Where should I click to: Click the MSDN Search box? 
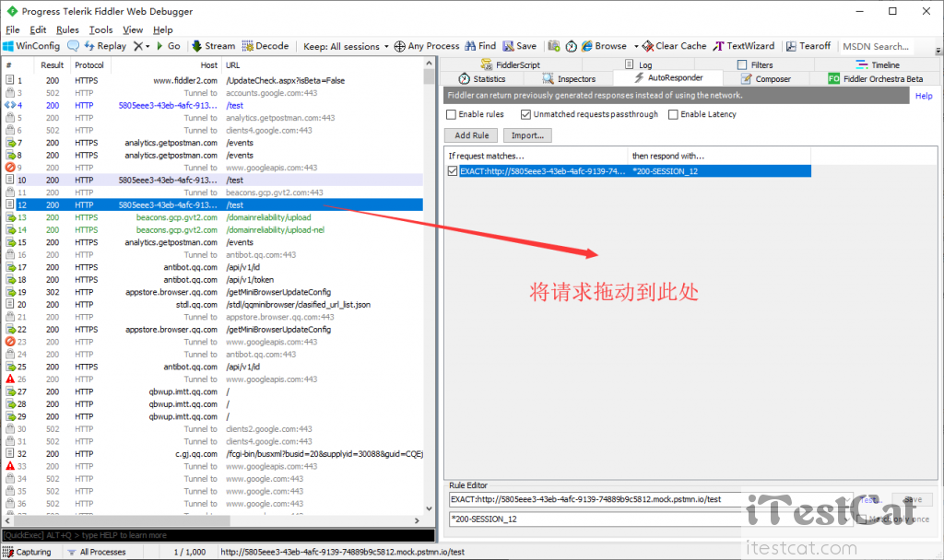coord(876,46)
